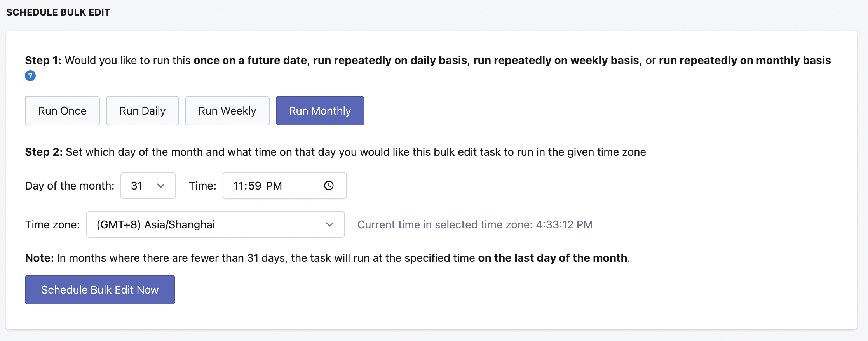868x341 pixels.
Task: Click the 'Time:' label
Action: pos(202,186)
